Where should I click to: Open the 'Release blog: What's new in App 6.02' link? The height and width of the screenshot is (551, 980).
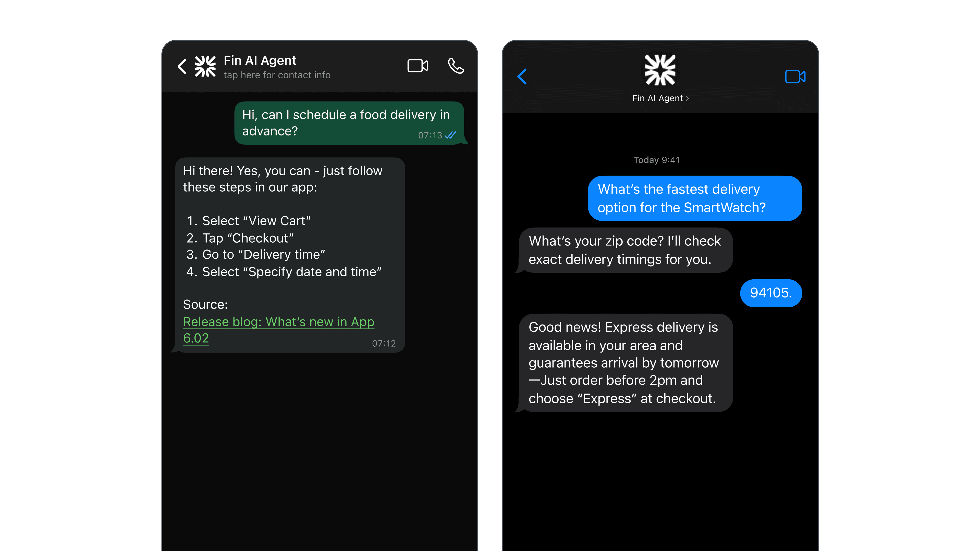pos(279,329)
